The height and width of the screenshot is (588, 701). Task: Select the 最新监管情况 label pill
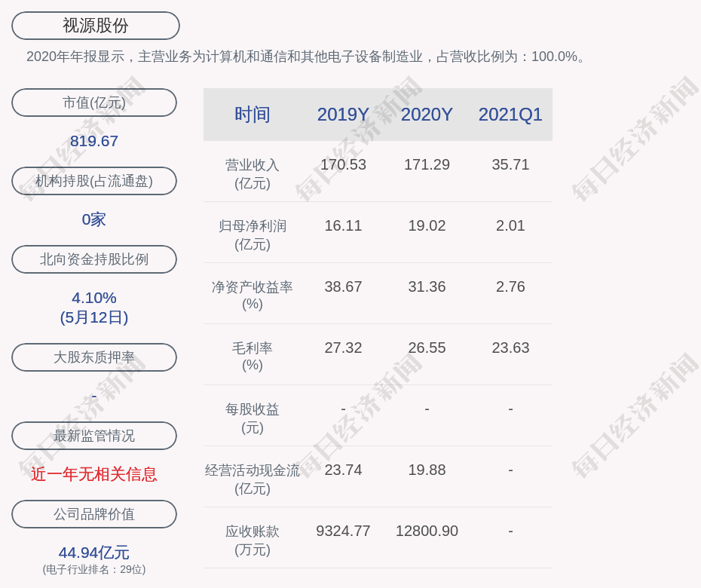coord(94,435)
